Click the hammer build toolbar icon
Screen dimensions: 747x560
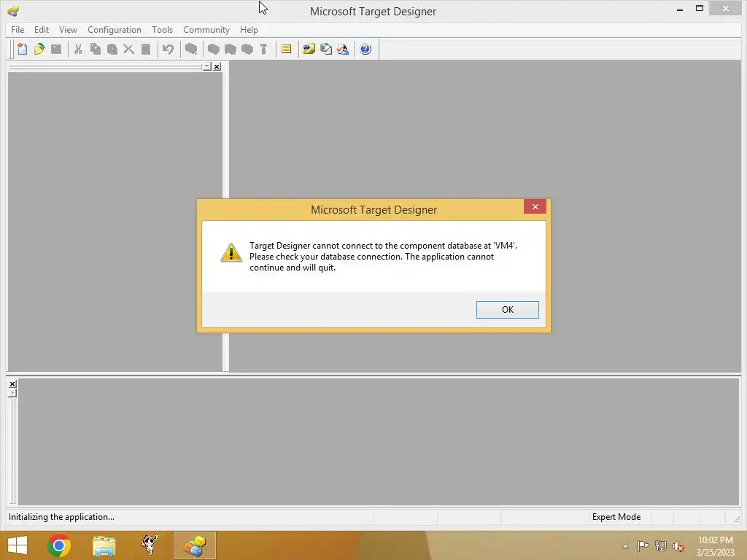click(264, 49)
